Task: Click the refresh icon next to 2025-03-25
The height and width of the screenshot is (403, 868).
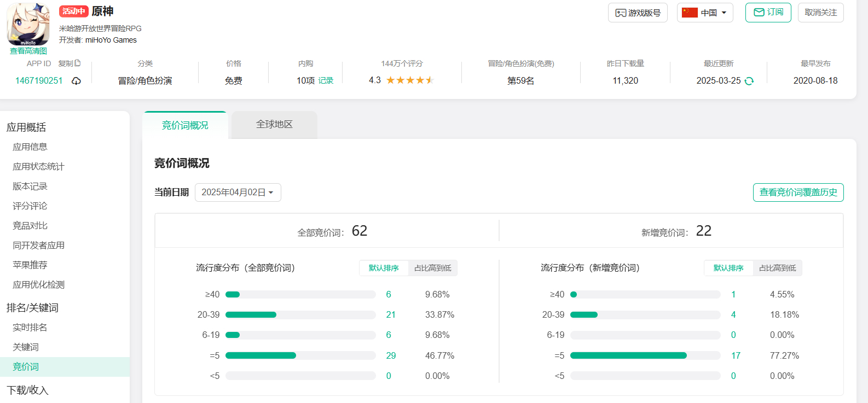Action: (x=749, y=81)
